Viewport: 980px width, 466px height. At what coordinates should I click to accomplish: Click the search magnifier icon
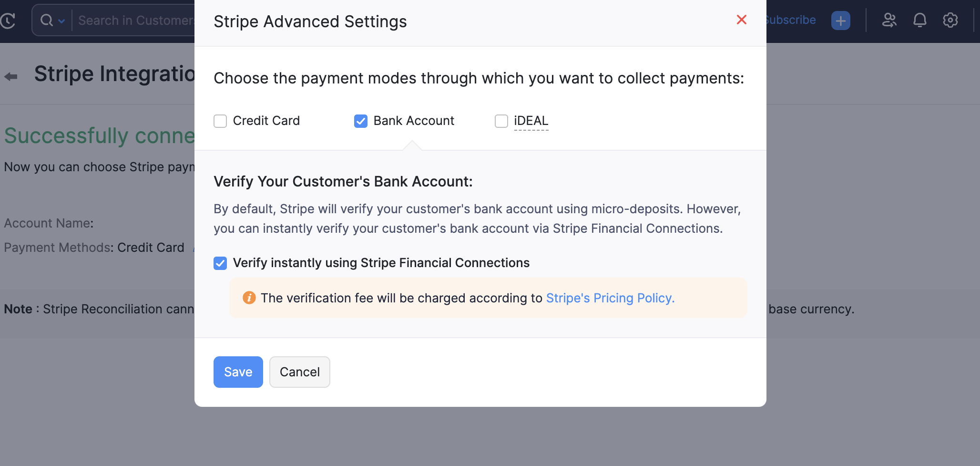(x=46, y=21)
